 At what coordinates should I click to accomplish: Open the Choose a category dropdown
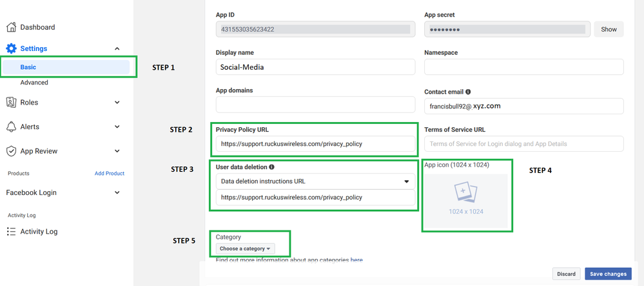[245, 249]
